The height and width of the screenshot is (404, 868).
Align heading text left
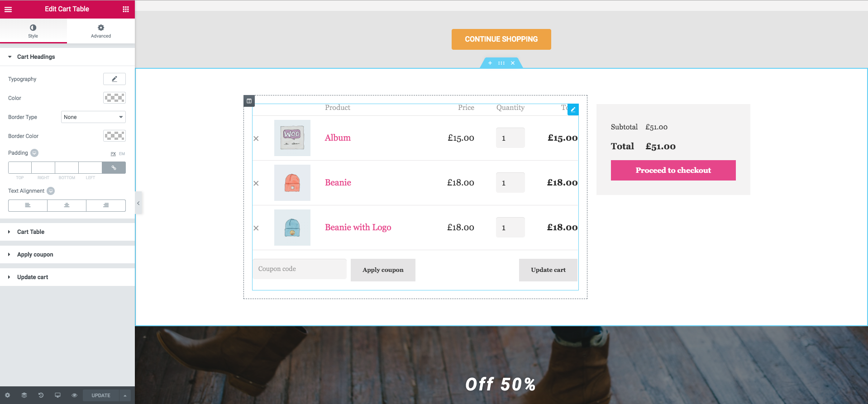tap(28, 205)
